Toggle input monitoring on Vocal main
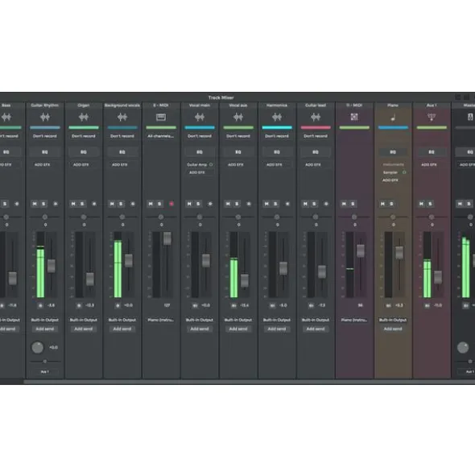The width and height of the screenshot is (475, 476). click(x=210, y=204)
